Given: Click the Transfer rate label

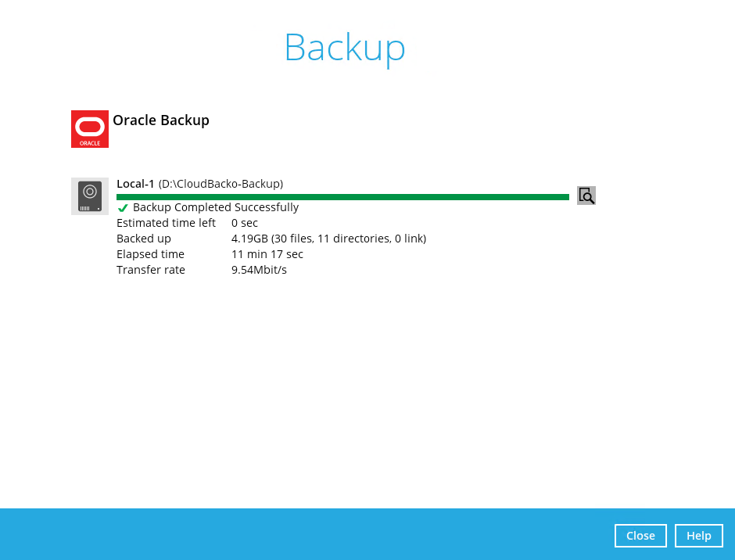Looking at the screenshot, I should pyautogui.click(x=151, y=270).
